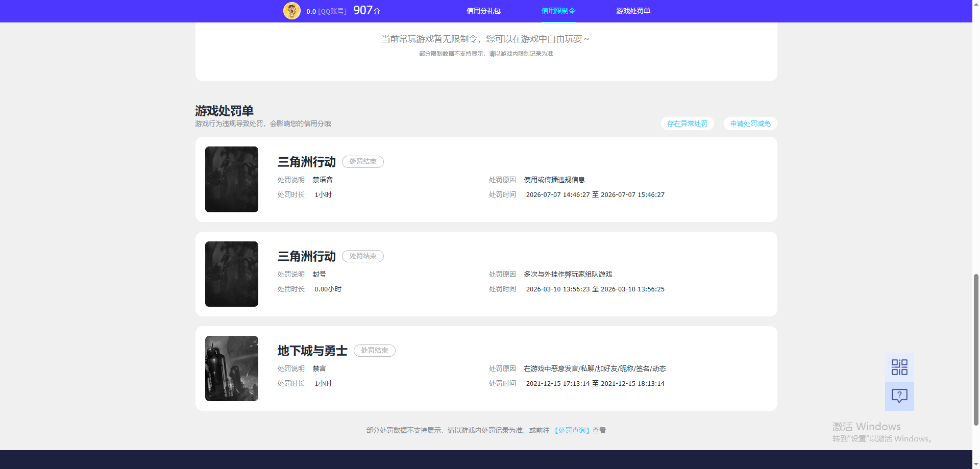The image size is (980, 469).
Task: Open the QR code floating icon
Action: (899, 367)
